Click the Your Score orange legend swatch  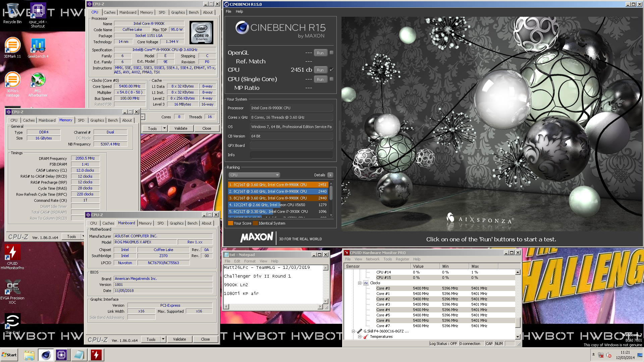click(230, 223)
